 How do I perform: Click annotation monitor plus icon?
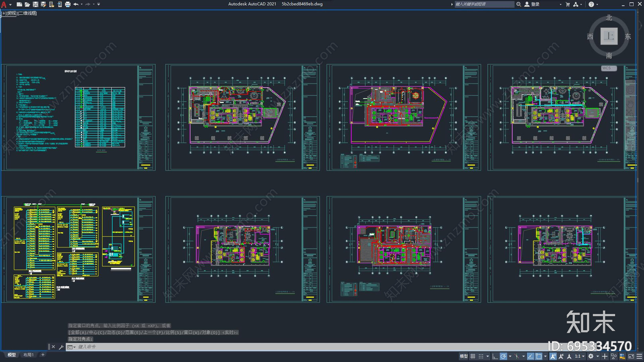tap(605, 356)
